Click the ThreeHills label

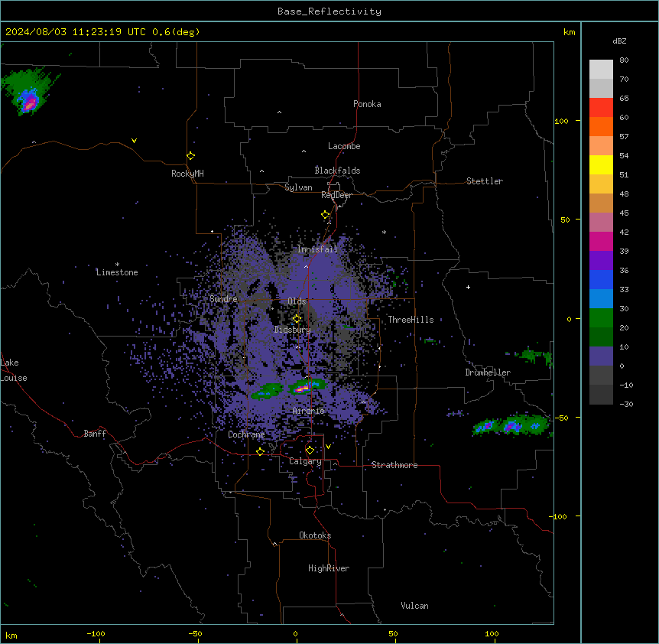tap(411, 320)
